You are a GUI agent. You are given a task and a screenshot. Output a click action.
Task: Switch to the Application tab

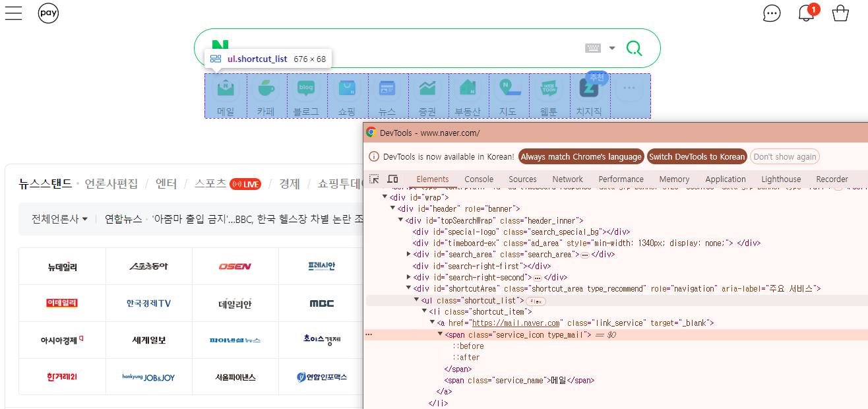point(726,179)
